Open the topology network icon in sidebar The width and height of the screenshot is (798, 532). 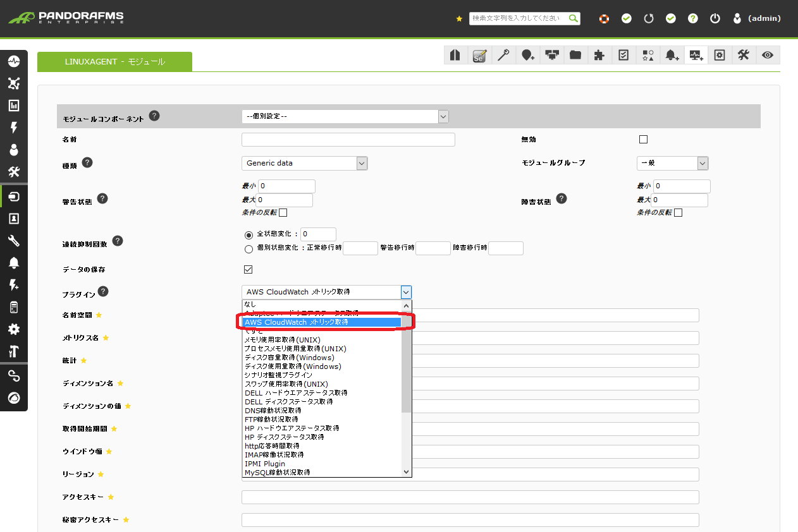13,83
